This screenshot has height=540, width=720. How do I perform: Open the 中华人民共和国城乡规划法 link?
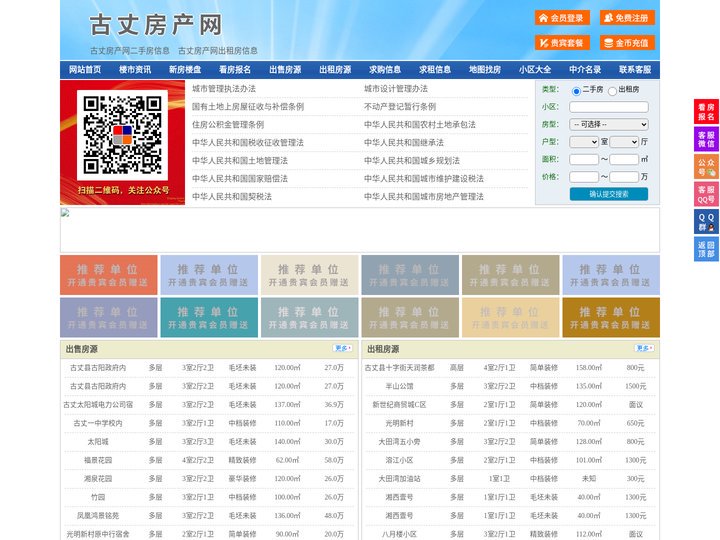coord(412,161)
